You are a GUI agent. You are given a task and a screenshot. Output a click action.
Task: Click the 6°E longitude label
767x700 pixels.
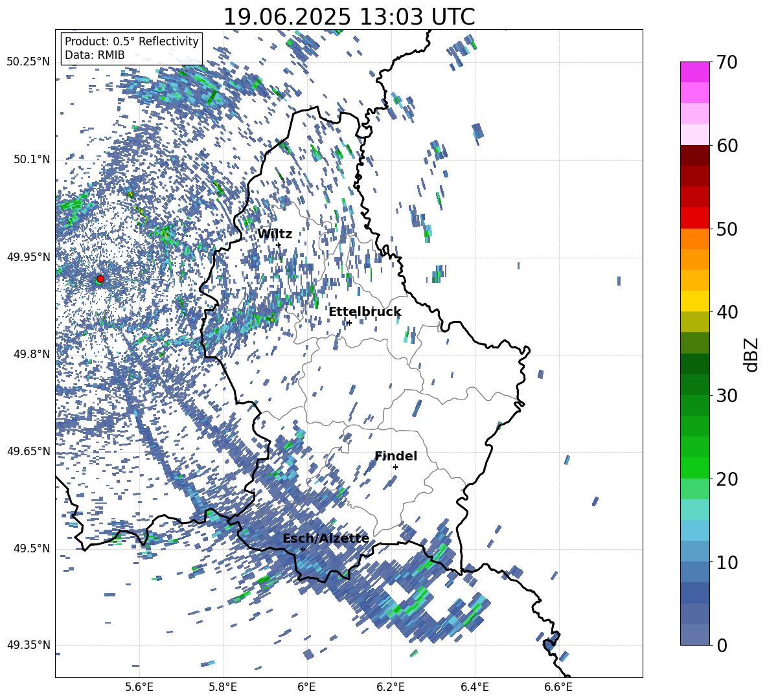point(306,687)
